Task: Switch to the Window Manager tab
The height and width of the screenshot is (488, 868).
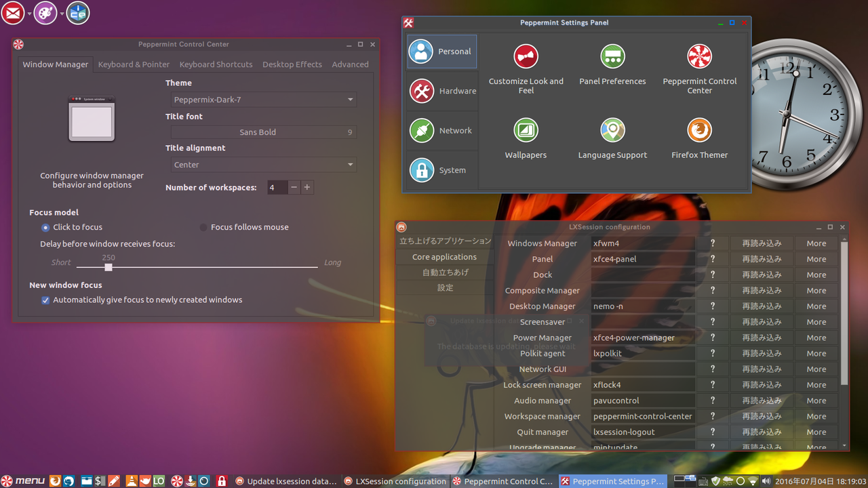Action: (56, 64)
